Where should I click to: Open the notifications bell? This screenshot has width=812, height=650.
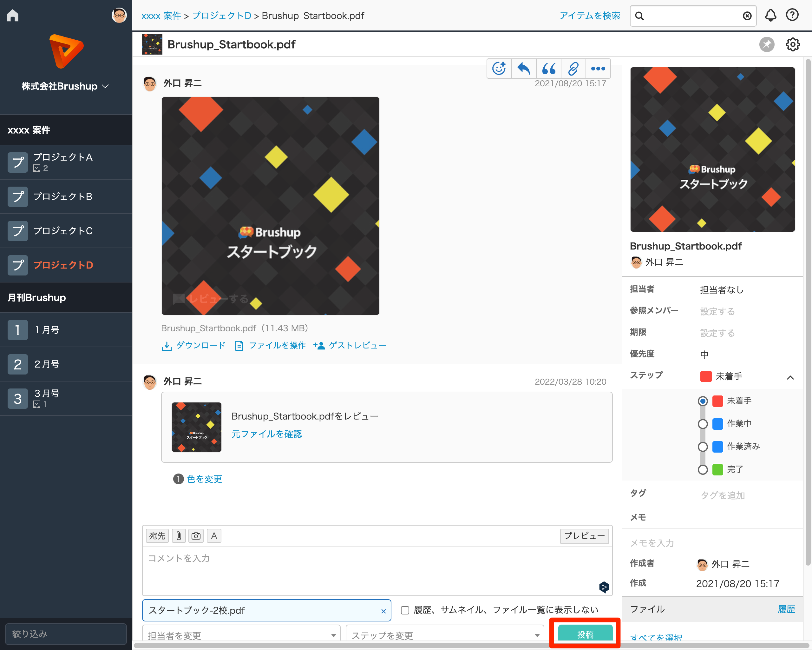[x=770, y=16]
